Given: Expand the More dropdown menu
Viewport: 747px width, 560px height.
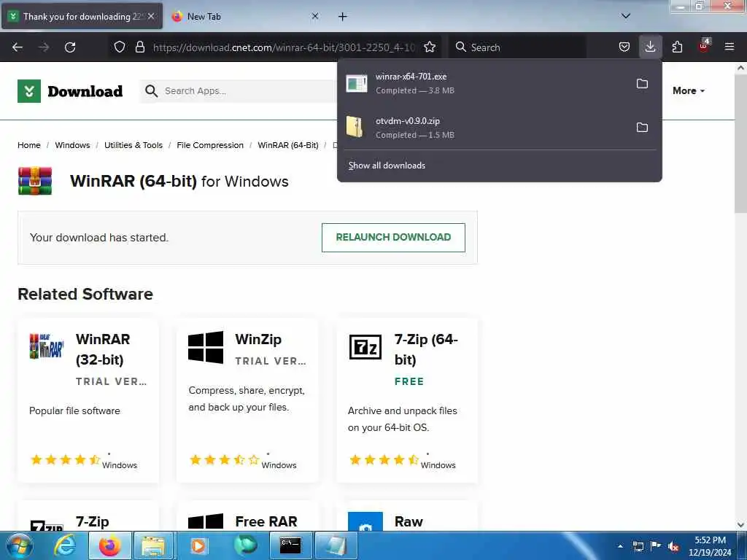Looking at the screenshot, I should pos(689,90).
